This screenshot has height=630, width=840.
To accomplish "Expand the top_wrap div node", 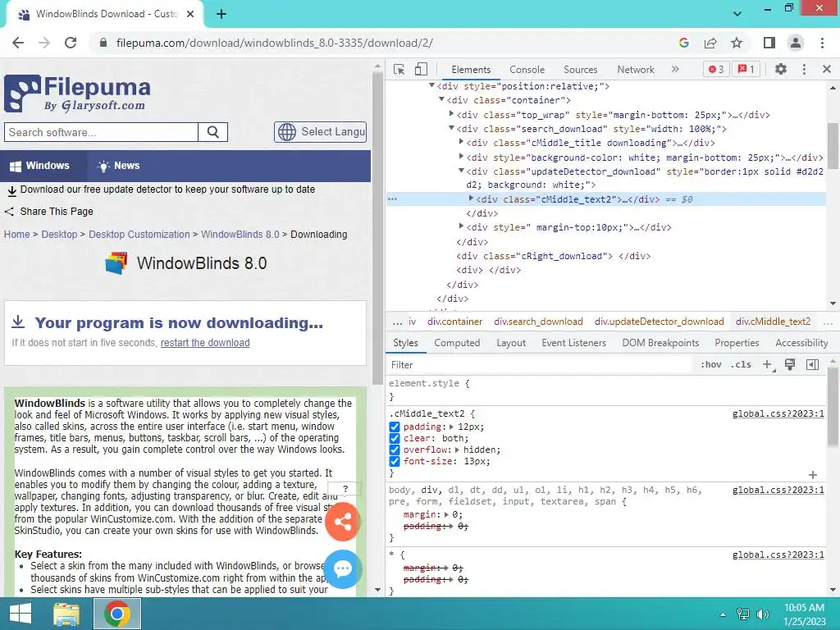I will (451, 114).
